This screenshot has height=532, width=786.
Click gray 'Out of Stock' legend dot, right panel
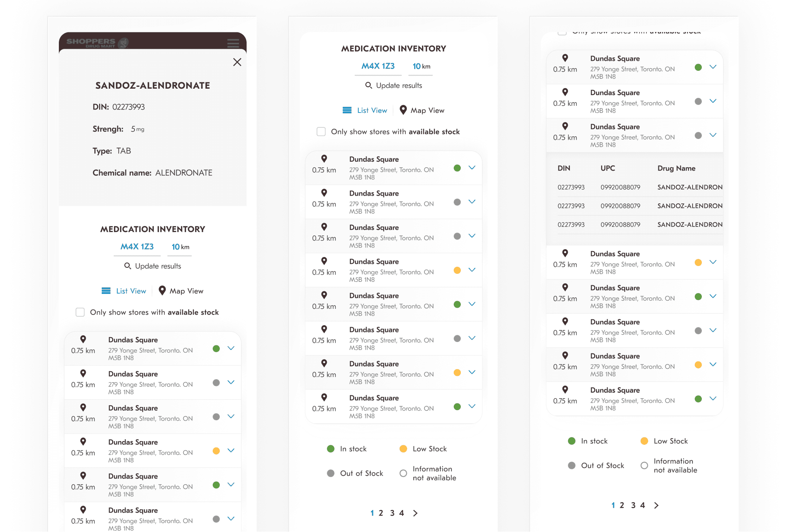tap(572, 466)
